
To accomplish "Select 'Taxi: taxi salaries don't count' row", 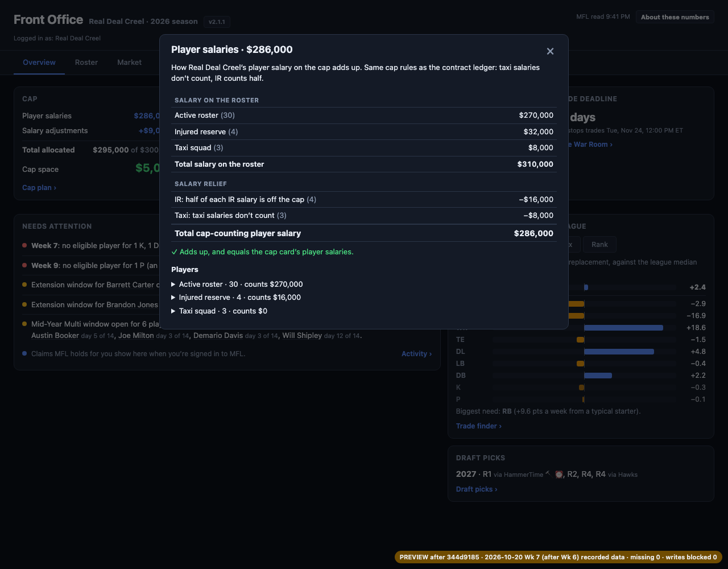I will 364,216.
